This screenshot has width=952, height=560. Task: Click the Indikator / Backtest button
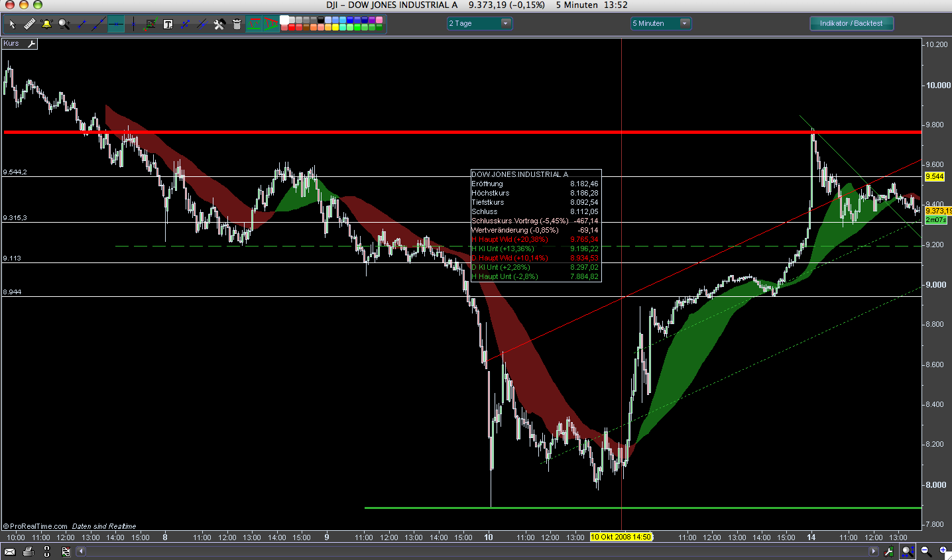click(x=851, y=23)
